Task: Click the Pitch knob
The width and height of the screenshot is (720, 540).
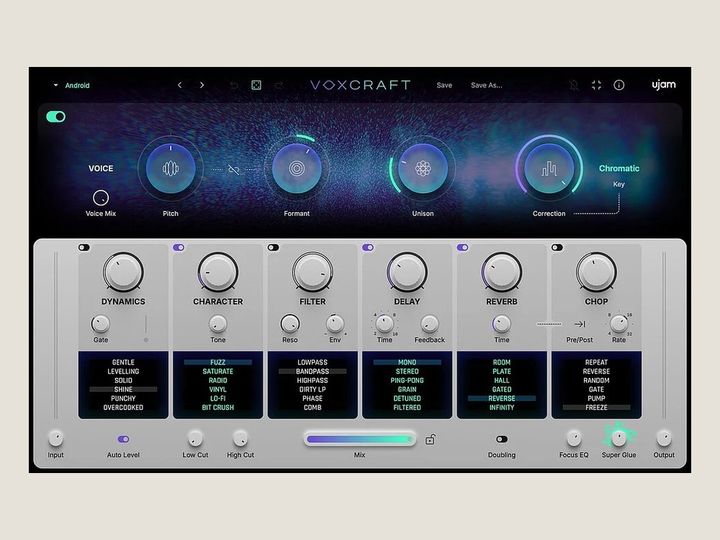Action: pyautogui.click(x=170, y=169)
